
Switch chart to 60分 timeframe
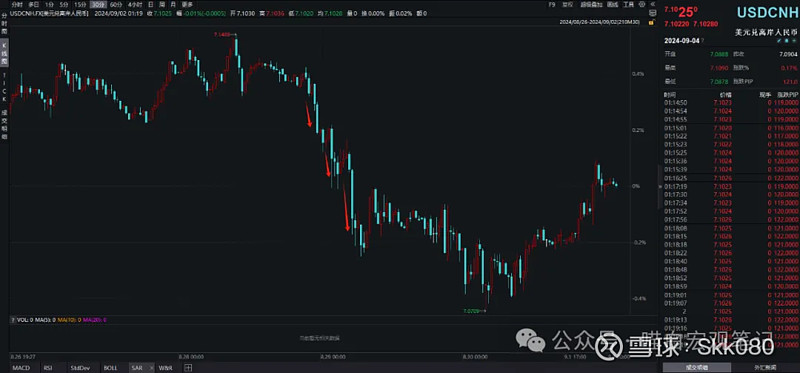pos(116,5)
